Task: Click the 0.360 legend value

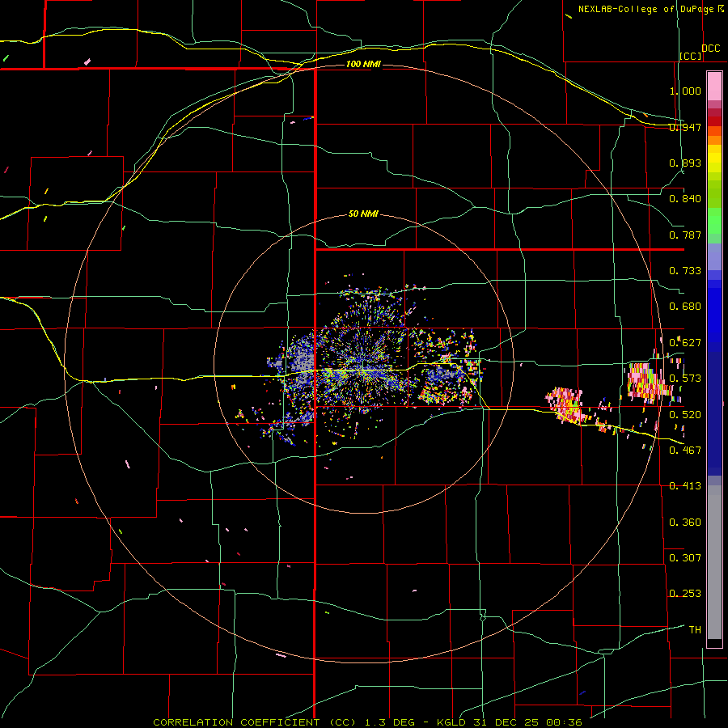Action: click(x=685, y=523)
